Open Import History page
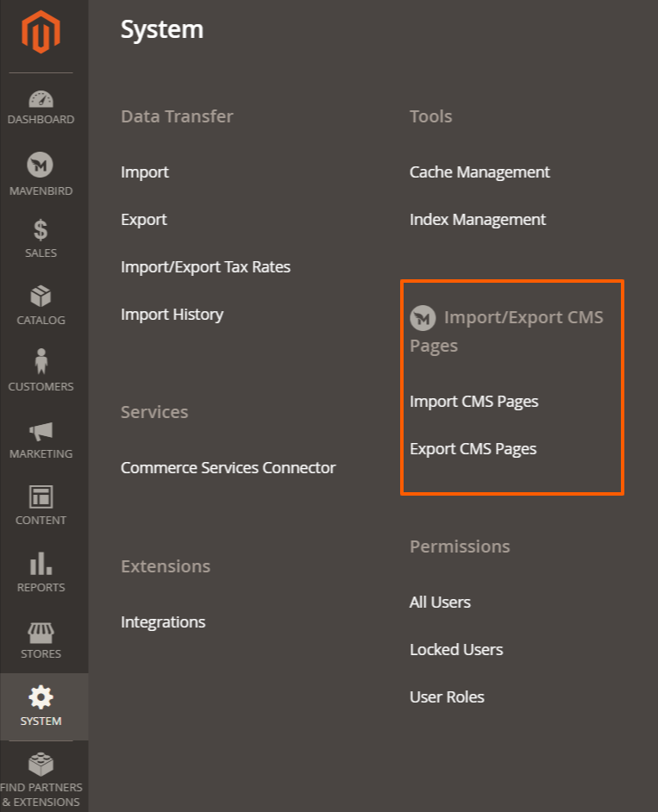The height and width of the screenshot is (812, 658). coord(172,315)
